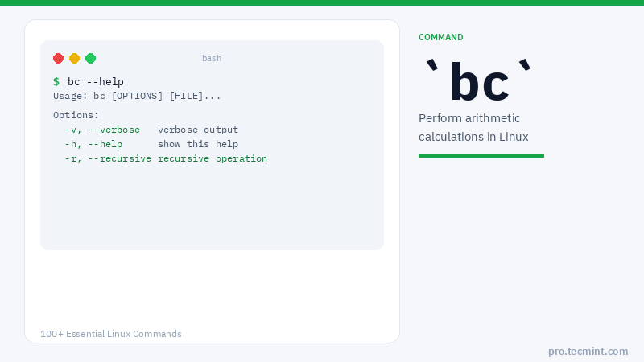This screenshot has width=644, height=362.
Task: Click the large 'bc' command title
Action: (479, 81)
